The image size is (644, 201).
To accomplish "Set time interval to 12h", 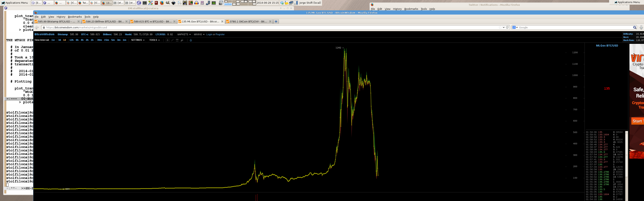I will point(71,40).
